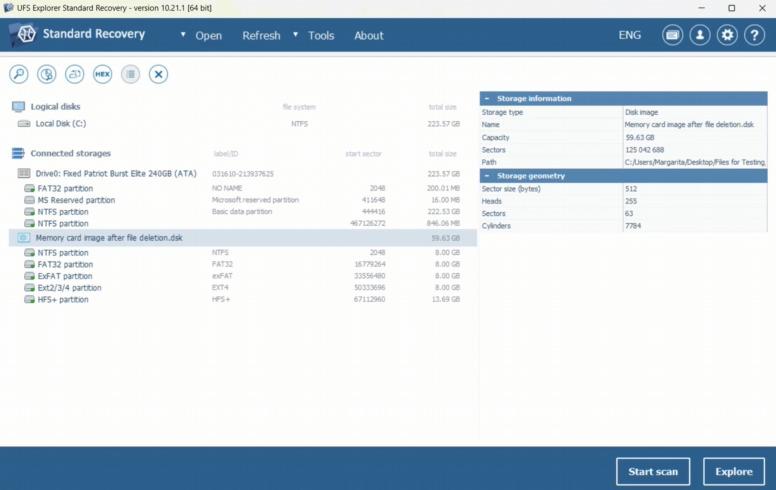Select Local Disk (C:) entry
Viewport: 776px width, 490px height.
(242, 124)
